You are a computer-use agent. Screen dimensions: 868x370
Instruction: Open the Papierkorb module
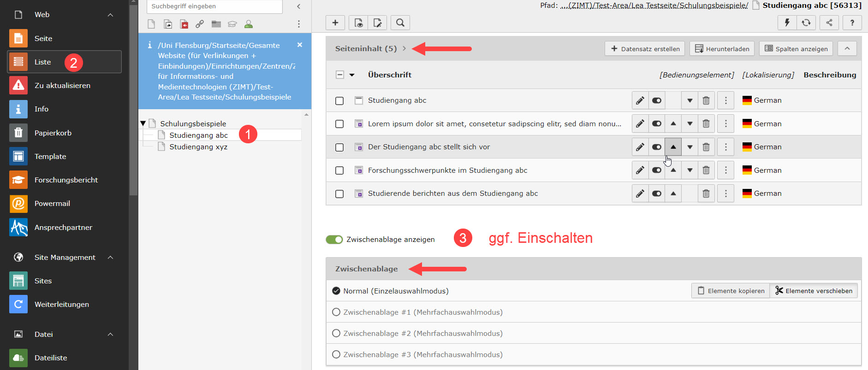53,133
